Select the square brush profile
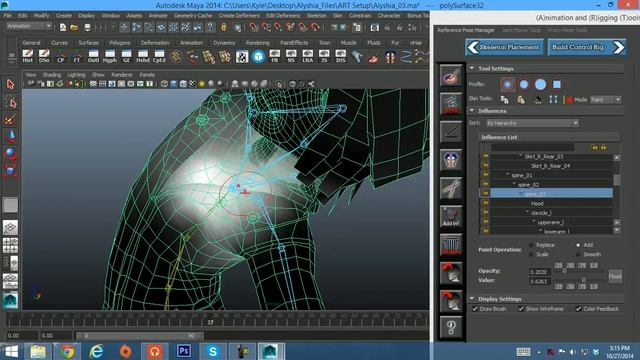 (556, 84)
